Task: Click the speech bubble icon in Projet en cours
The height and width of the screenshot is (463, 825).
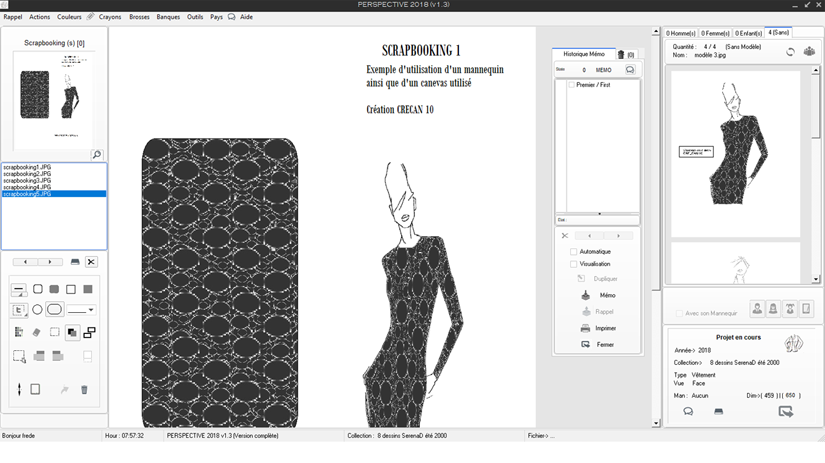Action: point(688,411)
